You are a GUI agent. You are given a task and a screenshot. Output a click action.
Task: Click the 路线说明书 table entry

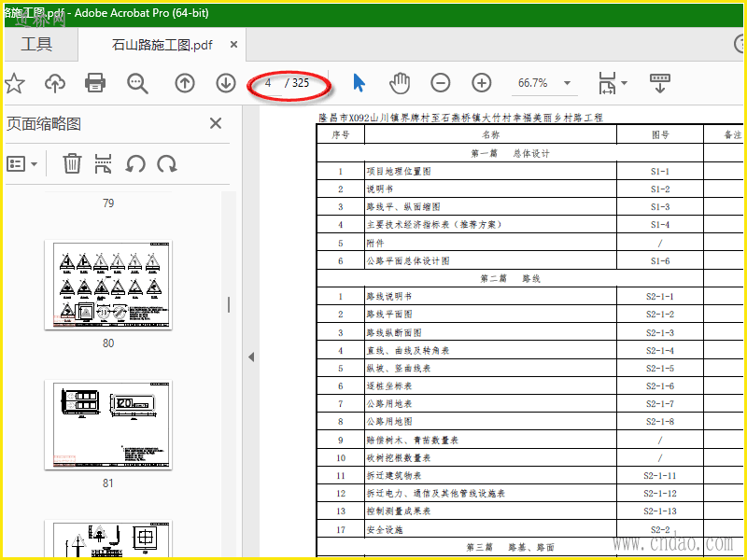388,297
